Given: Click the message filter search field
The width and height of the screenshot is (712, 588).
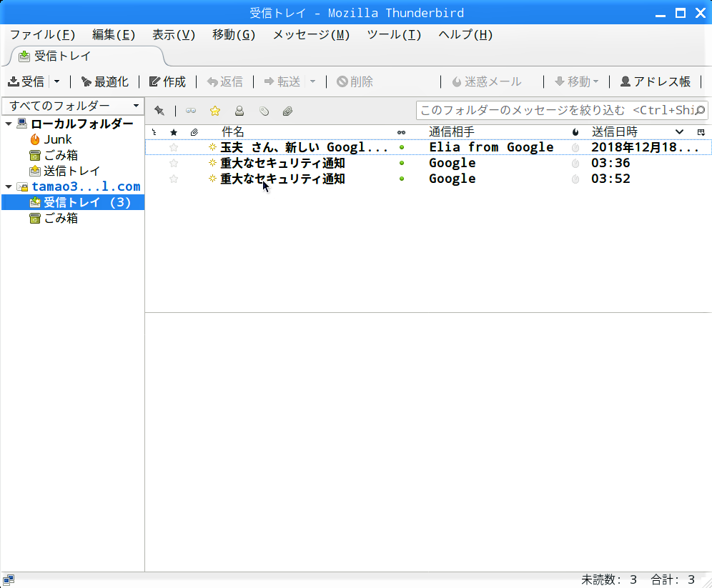Looking at the screenshot, I should [562, 110].
